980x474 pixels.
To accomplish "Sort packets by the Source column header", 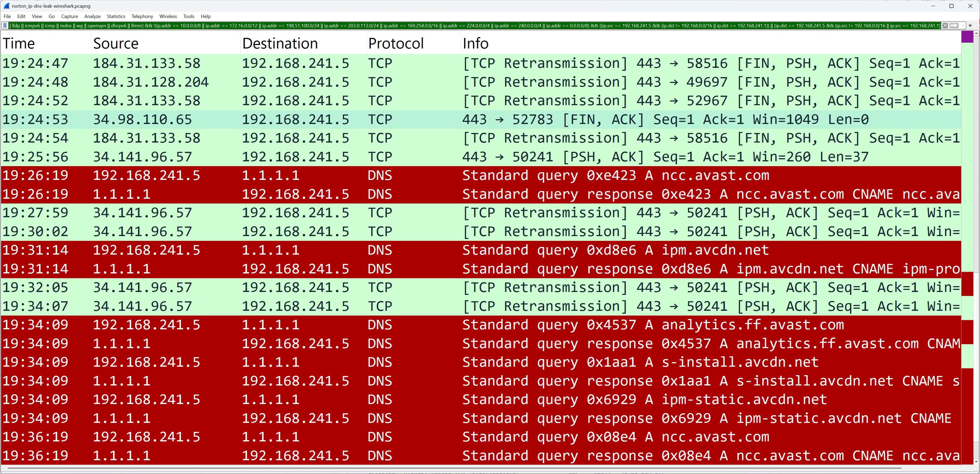I will [x=116, y=43].
